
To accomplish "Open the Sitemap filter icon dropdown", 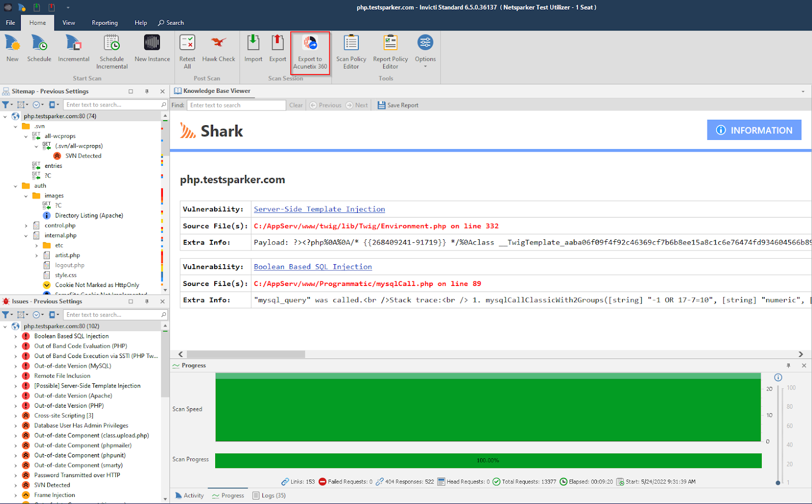I will click(7, 104).
